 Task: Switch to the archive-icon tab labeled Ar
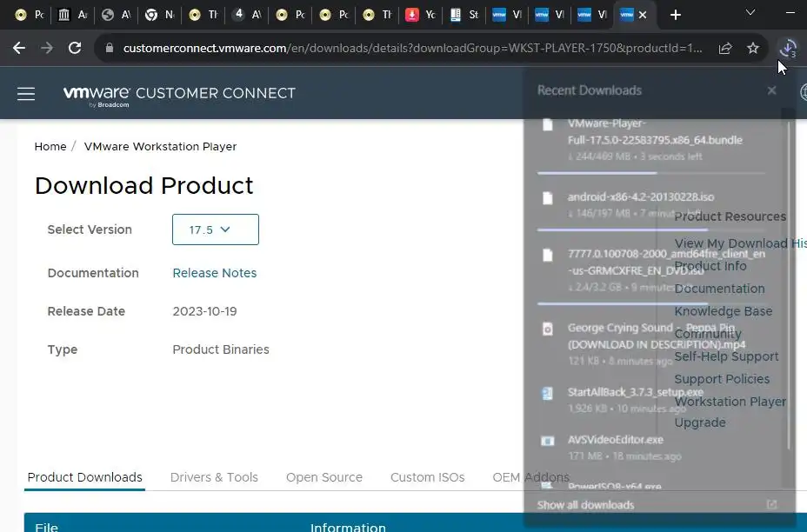point(72,15)
